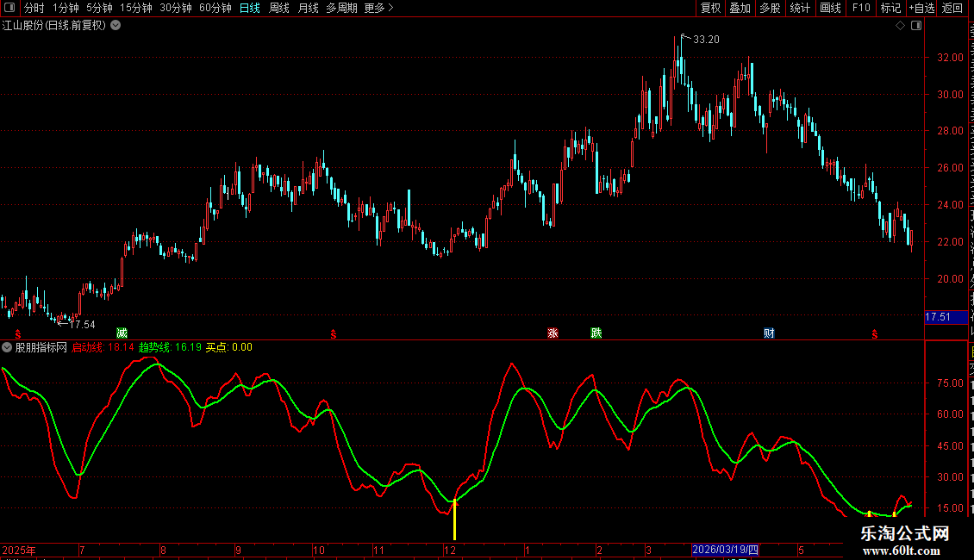974x560 pixels.
Task: Click the 32.00 price axis label
Action: pyautogui.click(x=950, y=58)
